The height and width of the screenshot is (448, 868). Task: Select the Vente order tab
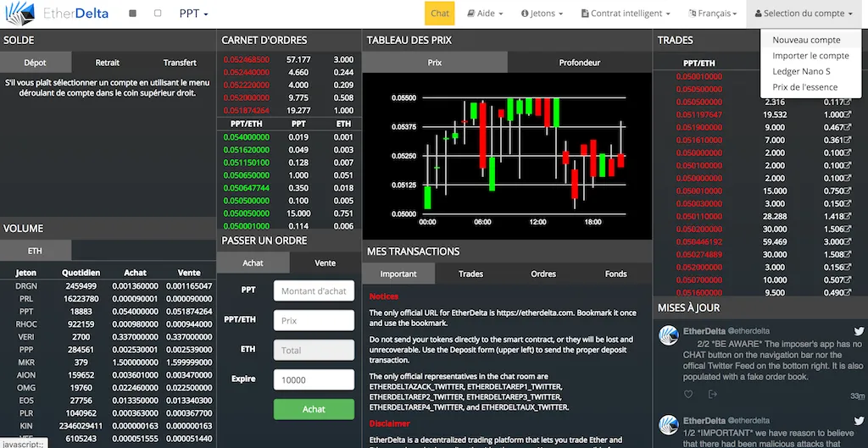point(325,263)
